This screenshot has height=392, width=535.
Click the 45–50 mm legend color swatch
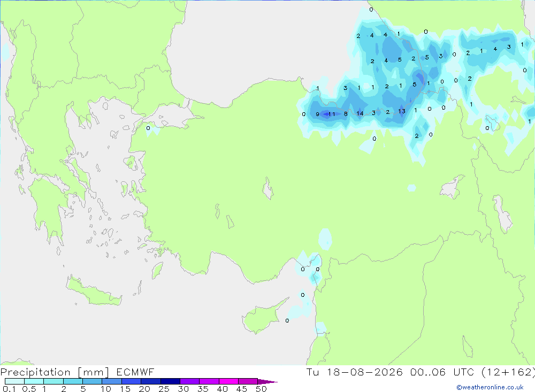(248, 381)
